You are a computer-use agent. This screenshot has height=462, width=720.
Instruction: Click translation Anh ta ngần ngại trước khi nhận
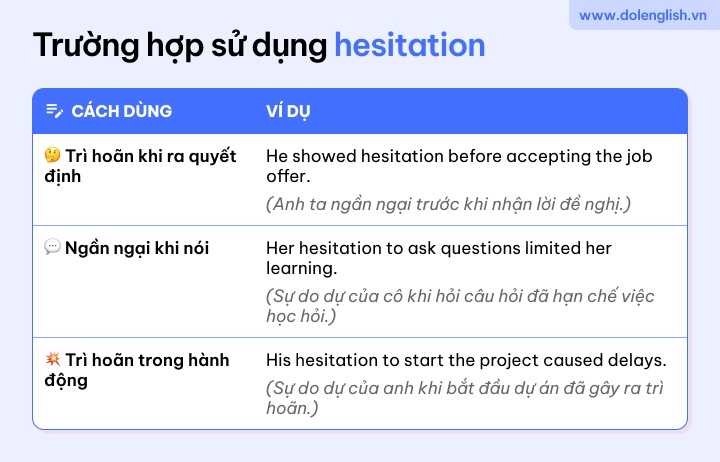click(x=448, y=204)
